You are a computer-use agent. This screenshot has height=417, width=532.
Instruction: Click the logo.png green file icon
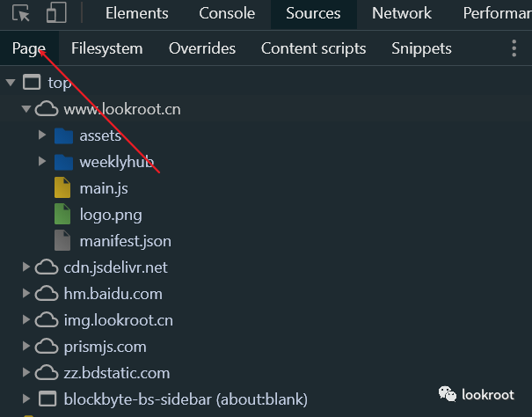click(x=62, y=214)
